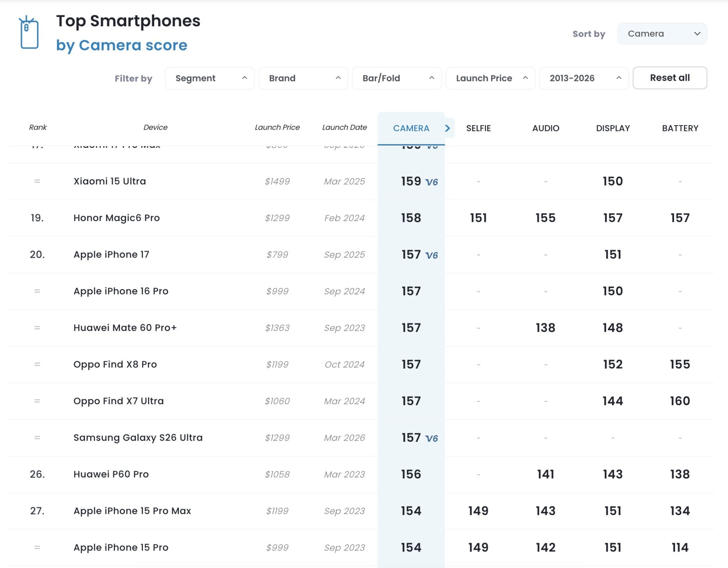Click the Reset all button
Screen dimensions: 728x568
click(670, 78)
